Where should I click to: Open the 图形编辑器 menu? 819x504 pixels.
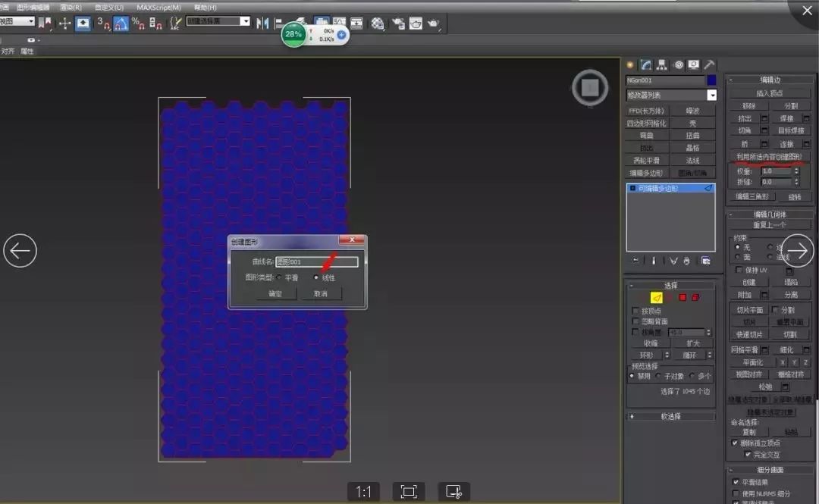(33, 8)
